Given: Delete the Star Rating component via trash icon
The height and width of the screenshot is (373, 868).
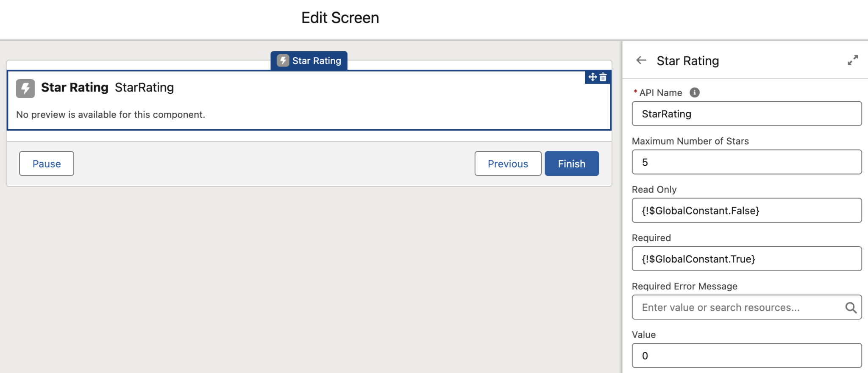Looking at the screenshot, I should point(603,77).
